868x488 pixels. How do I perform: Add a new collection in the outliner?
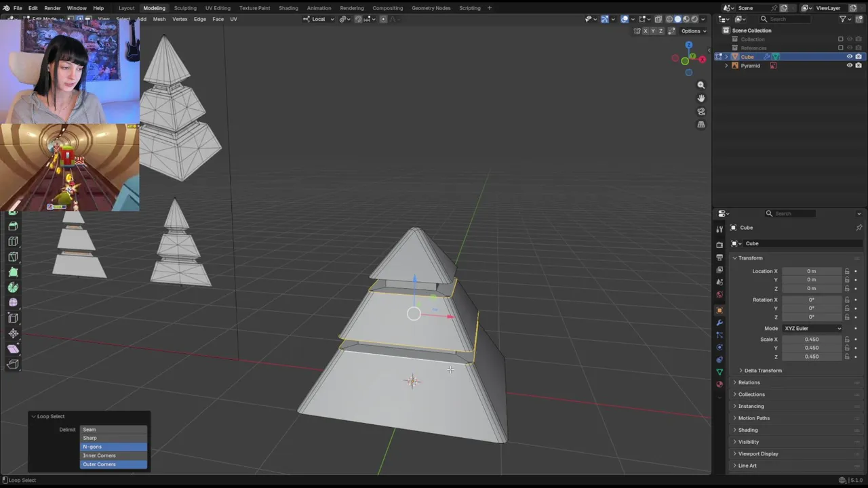click(859, 19)
